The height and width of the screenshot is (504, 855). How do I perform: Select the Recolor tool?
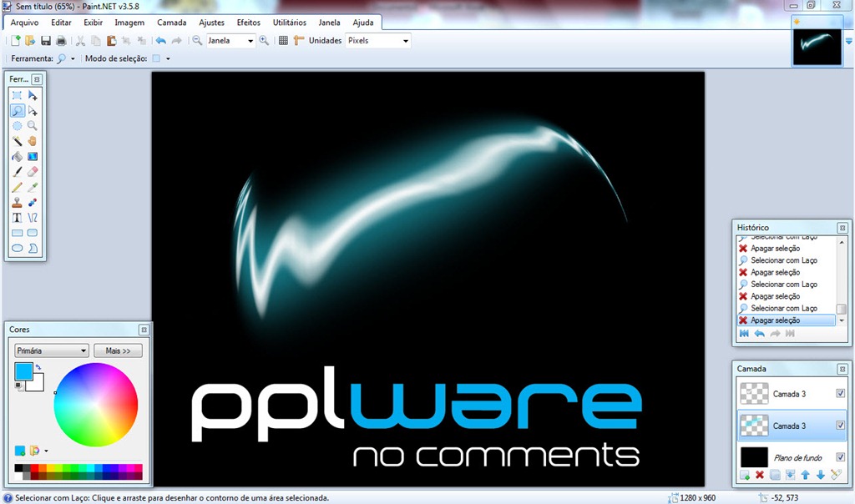33,202
